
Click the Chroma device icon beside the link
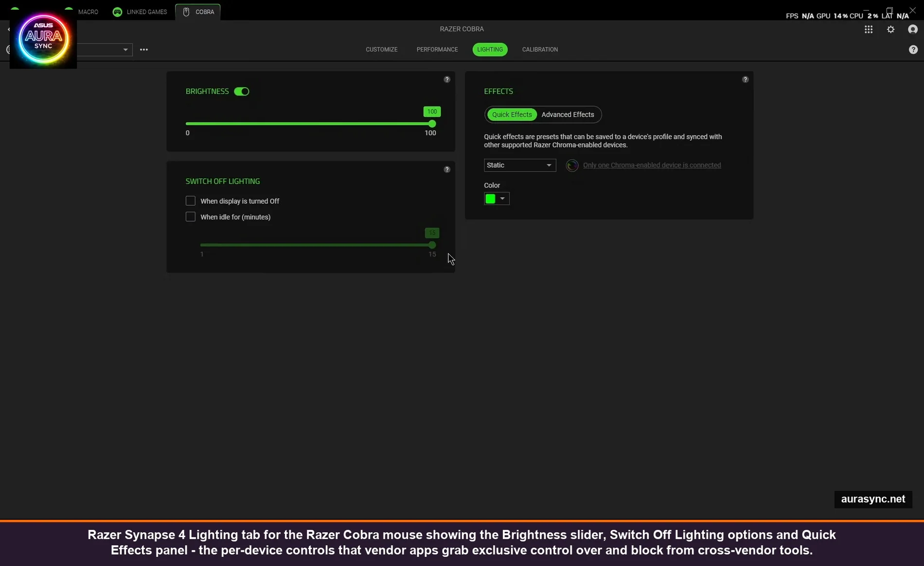[x=572, y=165]
